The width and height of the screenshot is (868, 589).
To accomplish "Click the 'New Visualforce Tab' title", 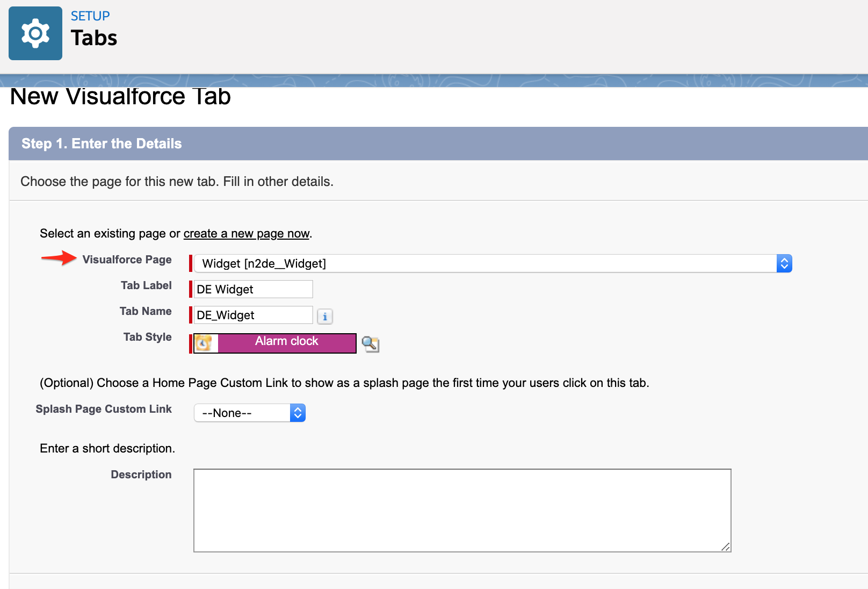I will (121, 97).
